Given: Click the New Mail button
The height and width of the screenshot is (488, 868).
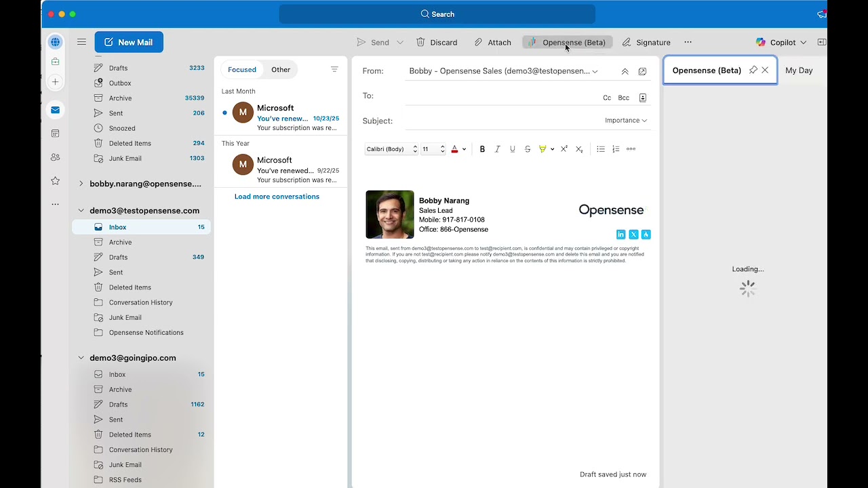Looking at the screenshot, I should [129, 42].
